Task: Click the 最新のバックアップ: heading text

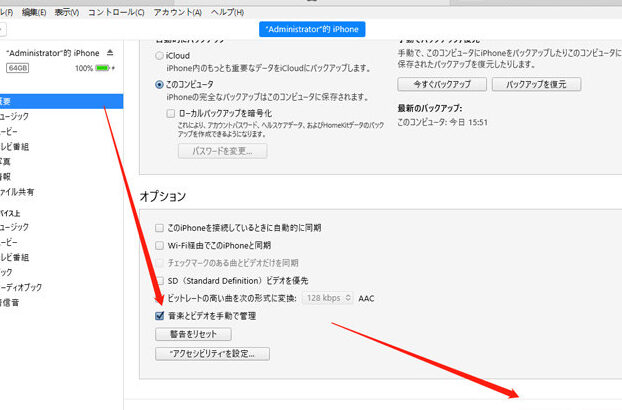Action: 430,108
